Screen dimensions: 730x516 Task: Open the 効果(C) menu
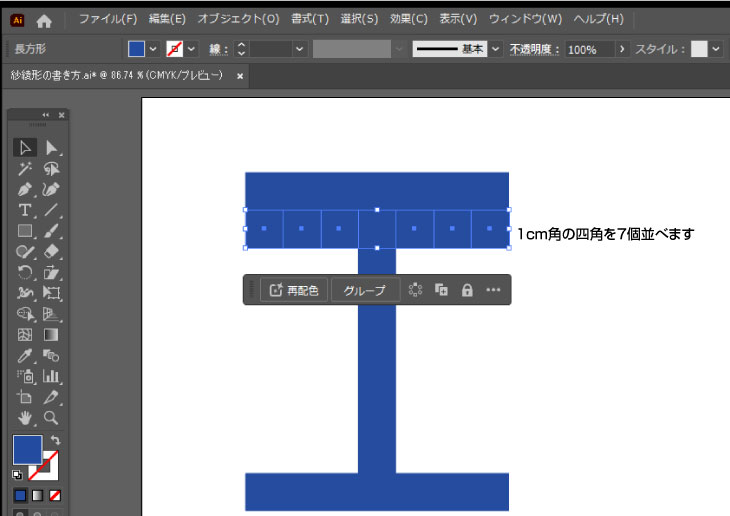(408, 19)
